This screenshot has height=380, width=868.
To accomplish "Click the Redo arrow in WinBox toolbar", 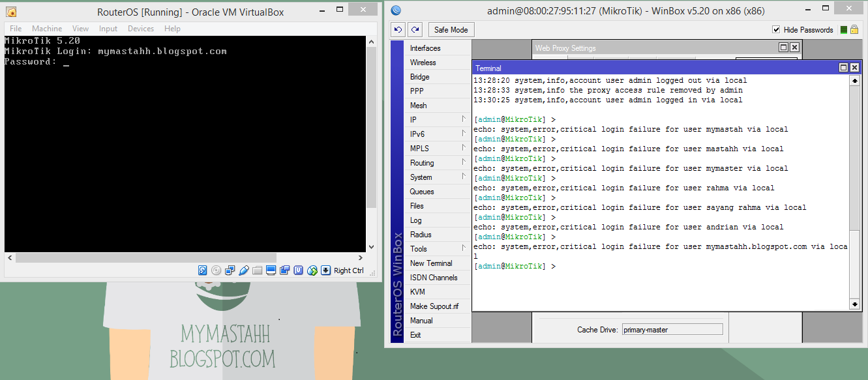I will pyautogui.click(x=415, y=29).
